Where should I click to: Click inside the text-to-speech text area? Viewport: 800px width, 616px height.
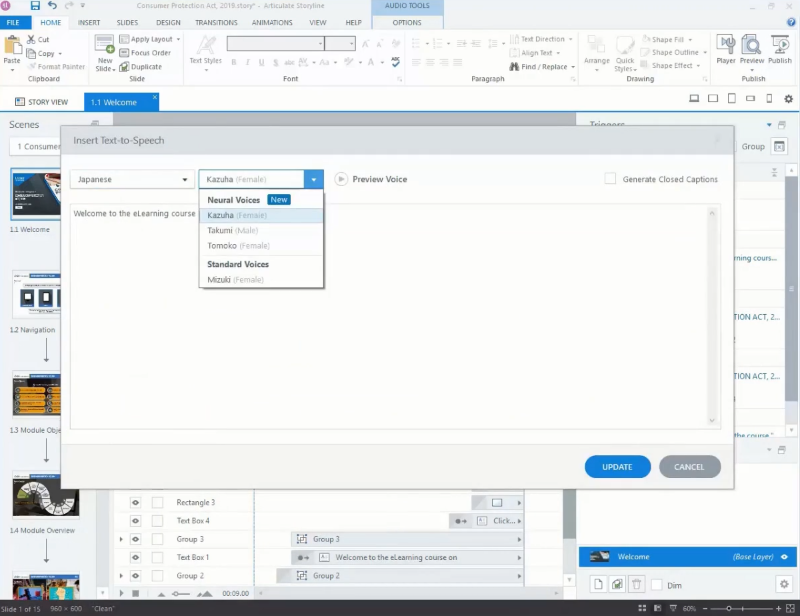pyautogui.click(x=395, y=316)
